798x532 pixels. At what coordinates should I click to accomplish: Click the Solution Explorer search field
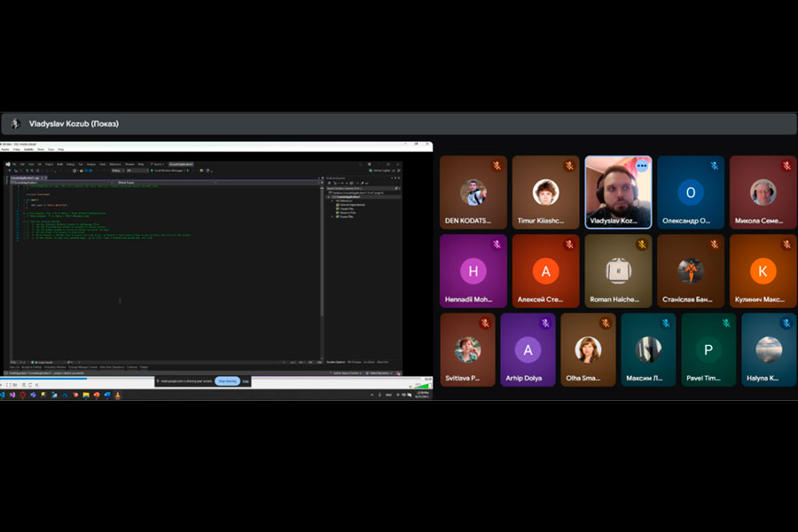[363, 188]
